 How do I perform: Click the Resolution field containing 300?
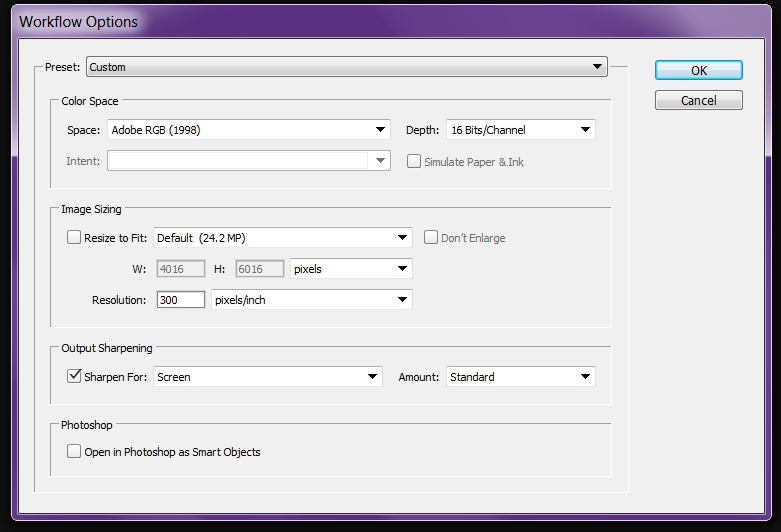[181, 300]
